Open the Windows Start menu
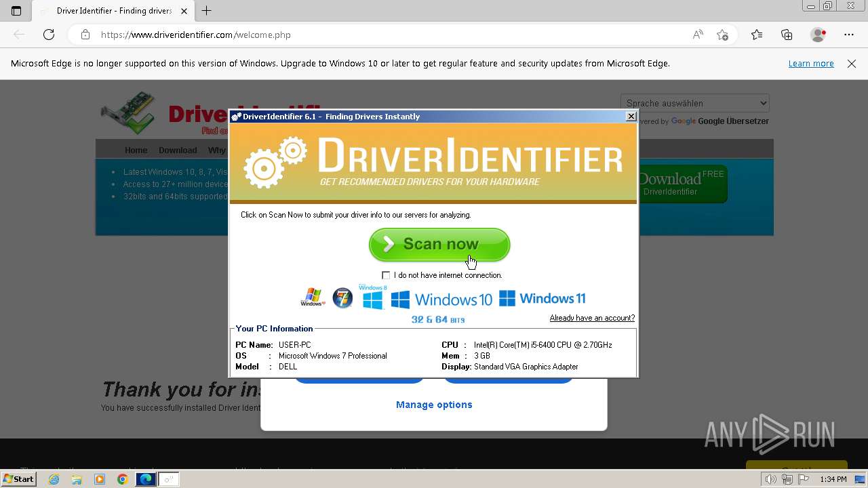Screen dimensions: 868x488 [x=19, y=479]
